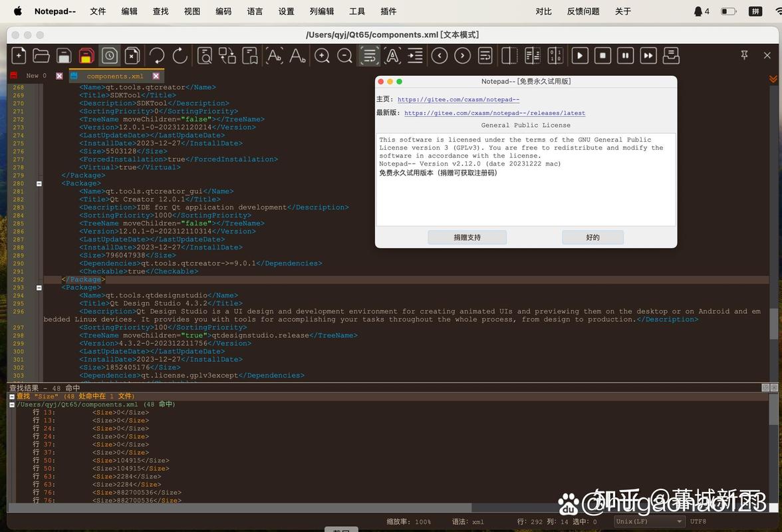
Task: Click the Stop macro recording icon
Action: (603, 56)
